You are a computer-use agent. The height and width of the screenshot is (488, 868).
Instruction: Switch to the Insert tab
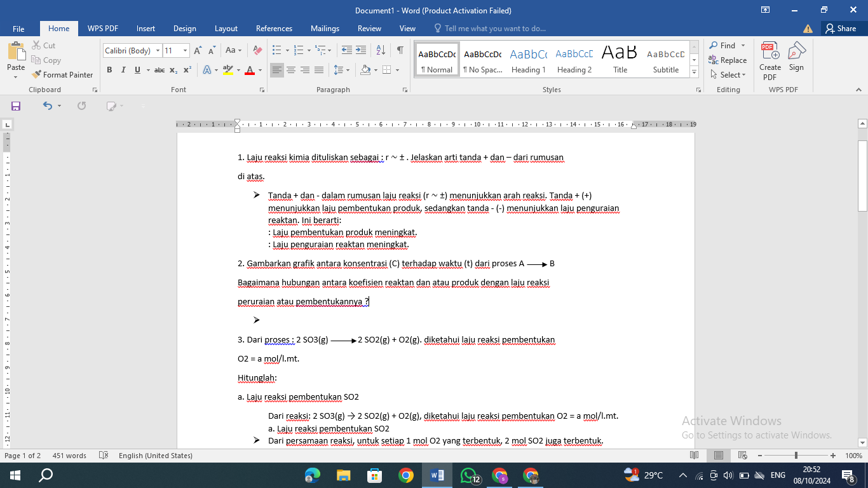click(x=146, y=29)
